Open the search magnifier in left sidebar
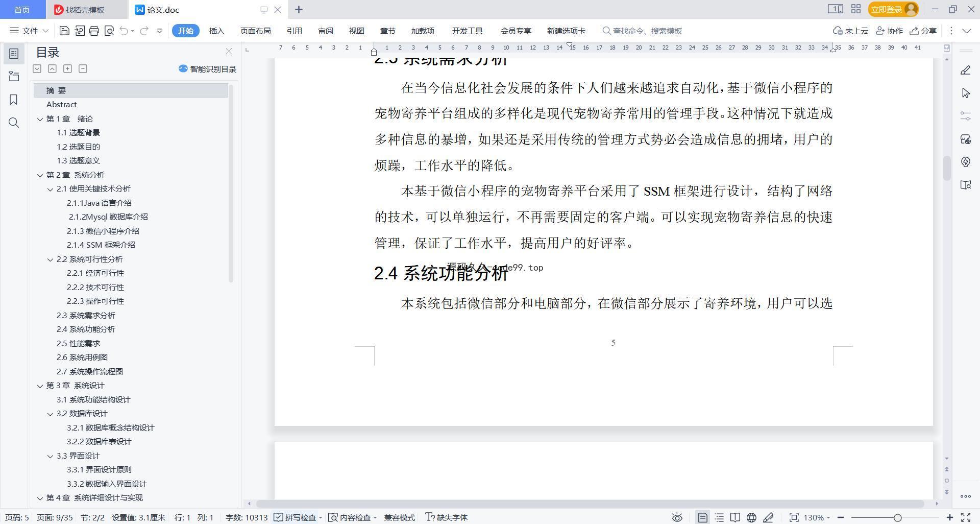Viewport: 980px width, 524px height. coord(14,123)
